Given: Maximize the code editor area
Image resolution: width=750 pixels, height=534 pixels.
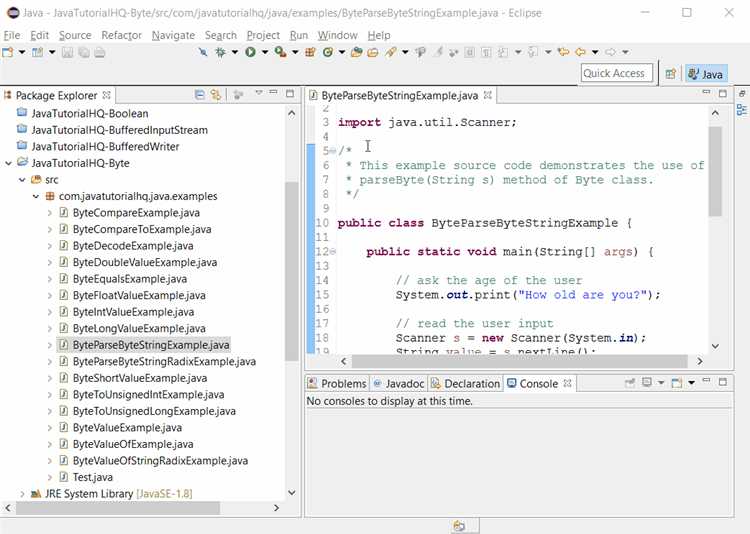Looking at the screenshot, I should [x=723, y=93].
